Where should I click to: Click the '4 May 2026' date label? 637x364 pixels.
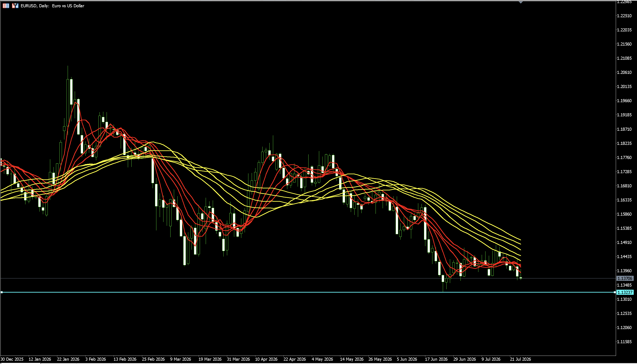[322, 359]
